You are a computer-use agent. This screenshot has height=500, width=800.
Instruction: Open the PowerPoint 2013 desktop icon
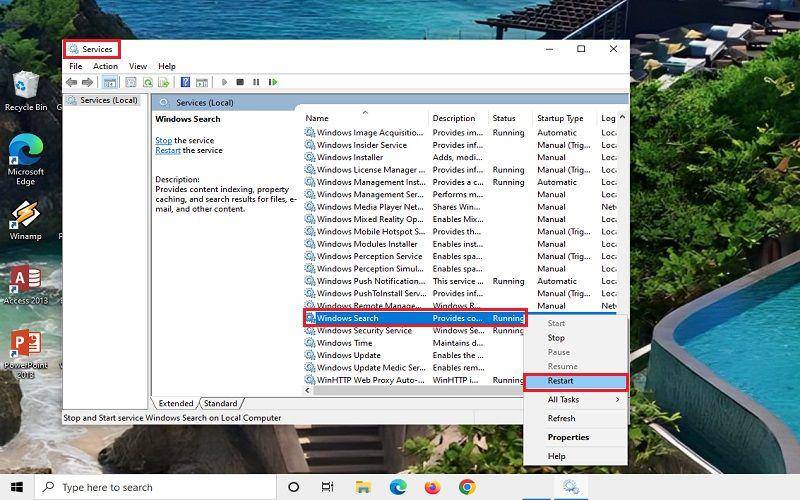26,355
